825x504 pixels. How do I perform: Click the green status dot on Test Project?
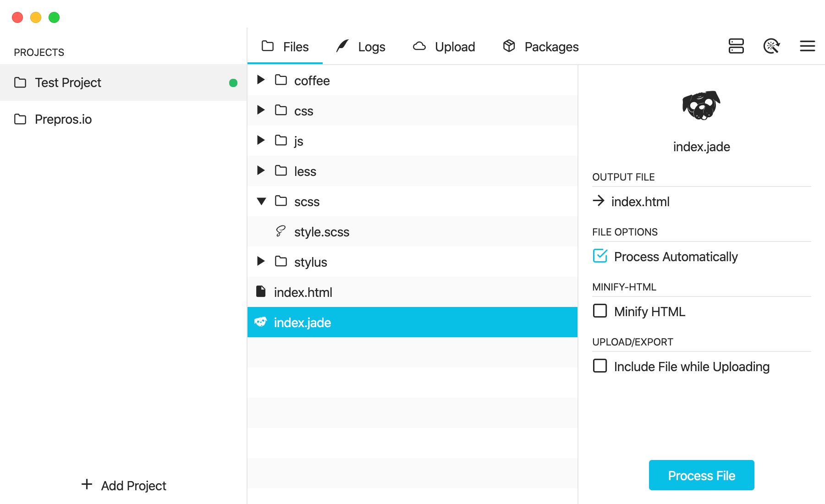233,83
